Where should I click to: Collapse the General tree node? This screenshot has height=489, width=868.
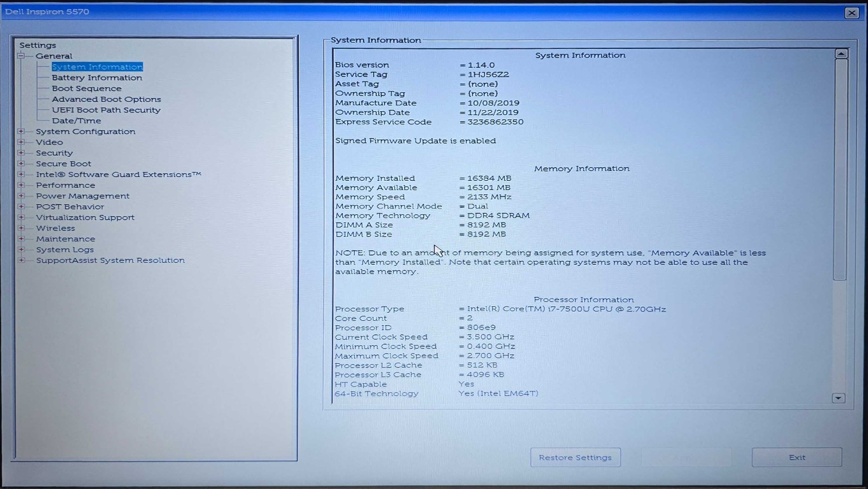(x=21, y=55)
